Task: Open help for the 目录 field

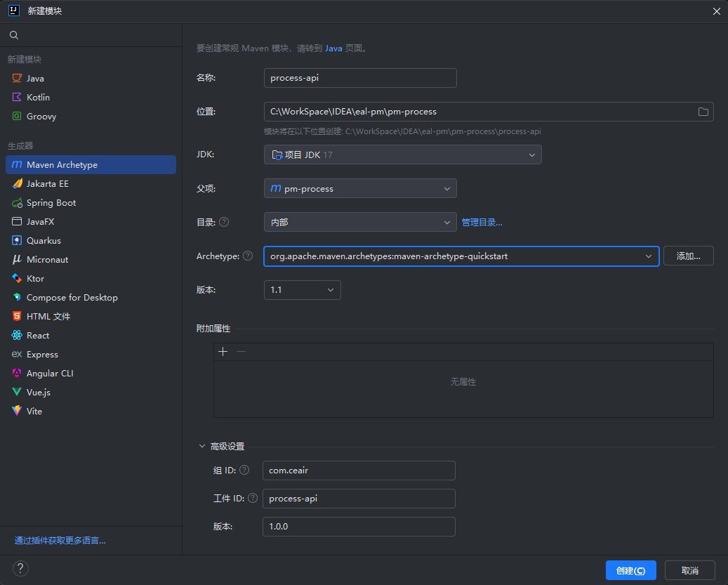Action: point(224,222)
